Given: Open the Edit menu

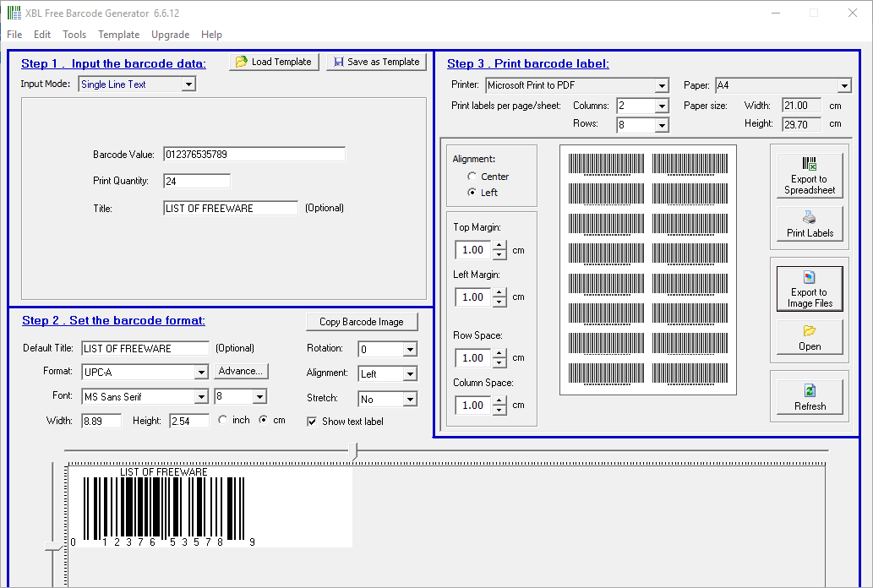Looking at the screenshot, I should (x=41, y=35).
